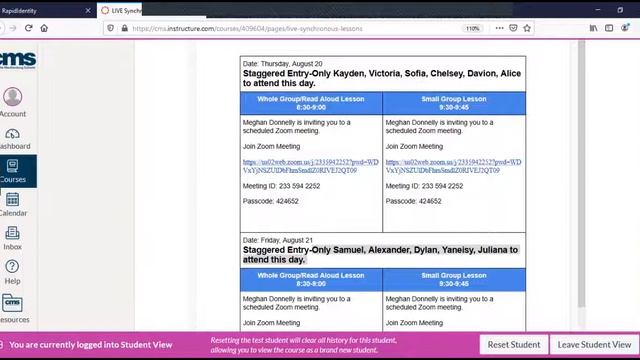Click the August 20 Whole Group/Read Aloud header
This screenshot has height=360, width=640.
pyautogui.click(x=311, y=103)
